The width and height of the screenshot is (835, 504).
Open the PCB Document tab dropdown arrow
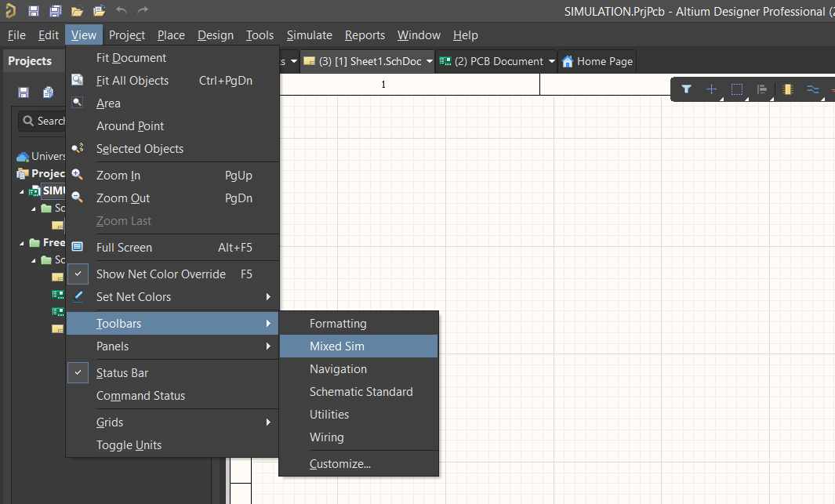pos(552,61)
